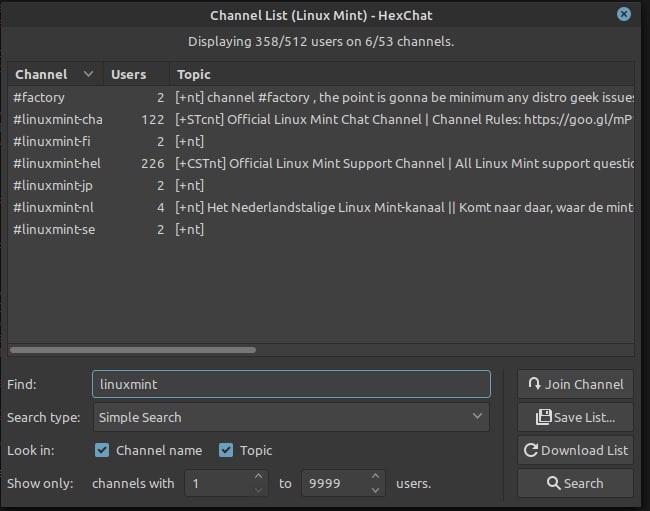Decrease the minimum users stepper value
The width and height of the screenshot is (650, 511).
[x=258, y=490]
